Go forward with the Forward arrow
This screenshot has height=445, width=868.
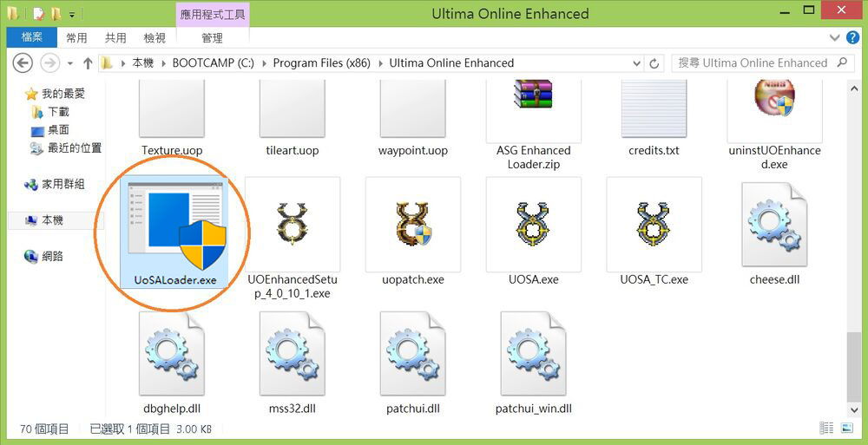pos(49,63)
